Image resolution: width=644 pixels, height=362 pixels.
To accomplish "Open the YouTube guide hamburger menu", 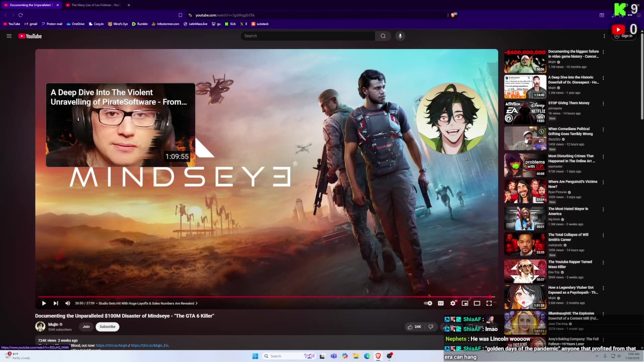I will pos(9,36).
